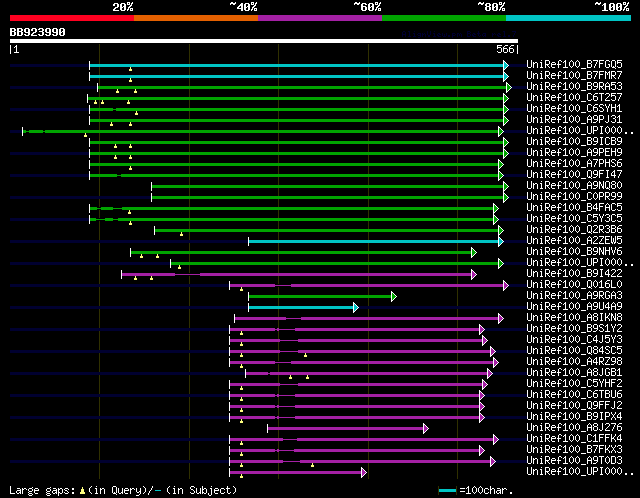Pick the UniRef100_Q016L0 label
The image size is (640, 498).
point(574,285)
